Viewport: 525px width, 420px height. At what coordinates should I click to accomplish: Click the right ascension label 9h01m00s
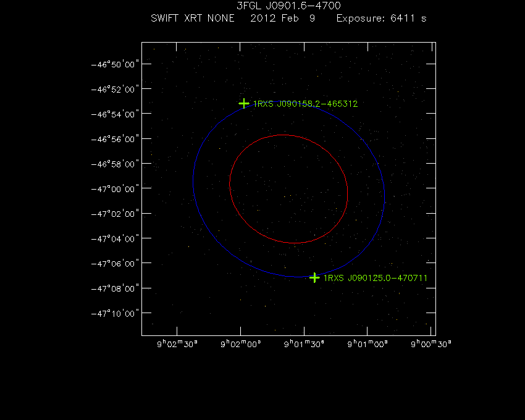(367, 344)
